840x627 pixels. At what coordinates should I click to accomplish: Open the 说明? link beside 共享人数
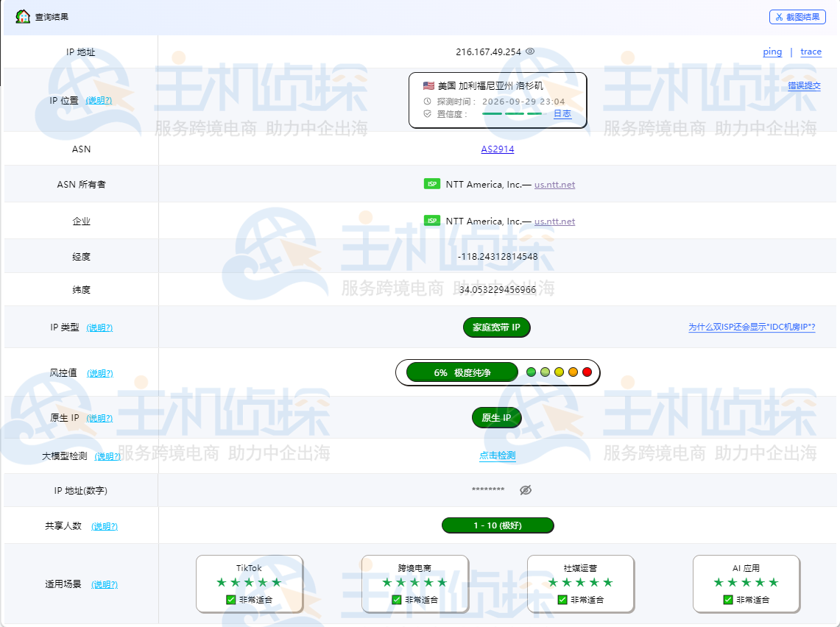pos(105,526)
